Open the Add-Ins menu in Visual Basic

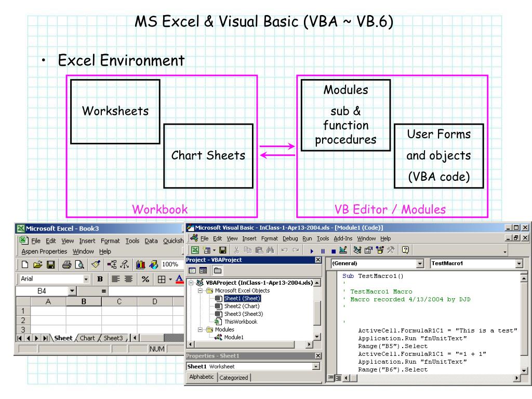pos(343,238)
